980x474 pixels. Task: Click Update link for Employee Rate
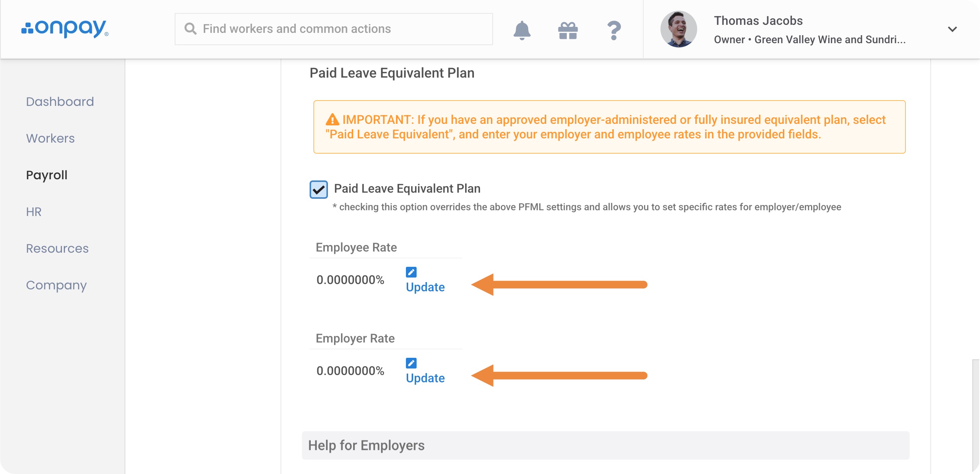(x=425, y=287)
